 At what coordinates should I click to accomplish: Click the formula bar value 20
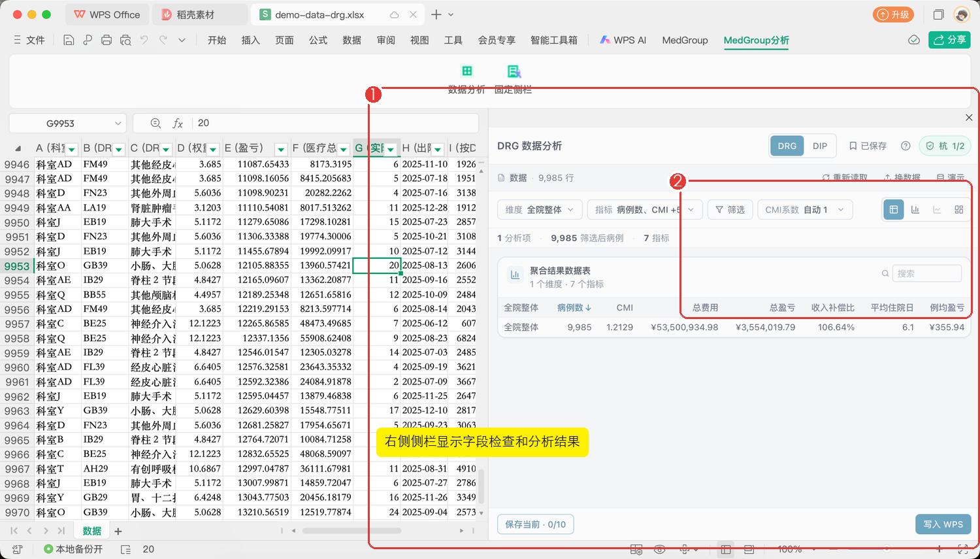click(204, 123)
